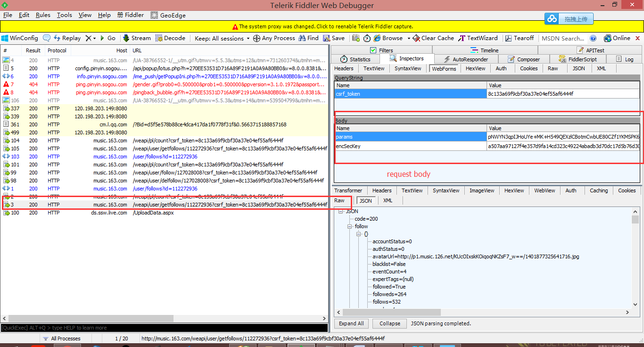Screen dimensions: 644x347
Task: Open the FiddlerScript tab
Action: click(x=578, y=59)
